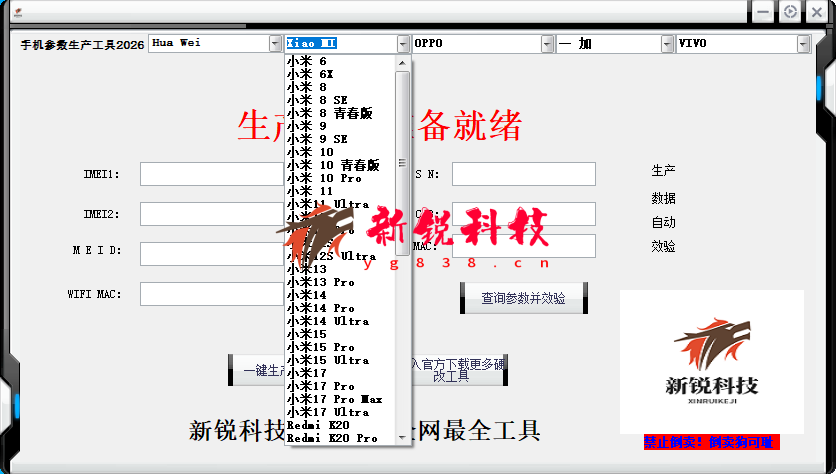
Task: Choose 小米 8 in the dropdown list
Action: (340, 87)
